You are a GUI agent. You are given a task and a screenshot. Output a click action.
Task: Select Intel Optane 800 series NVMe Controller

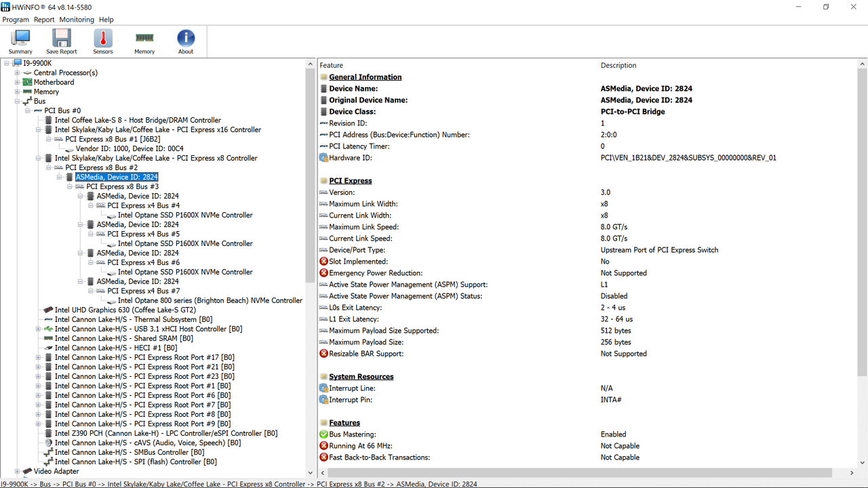coord(210,300)
